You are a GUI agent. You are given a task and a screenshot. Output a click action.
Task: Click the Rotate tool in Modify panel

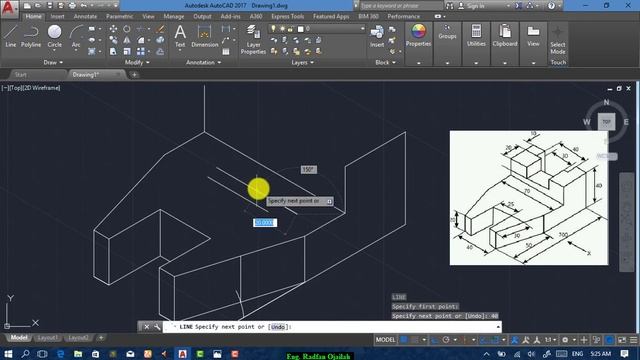[127, 29]
